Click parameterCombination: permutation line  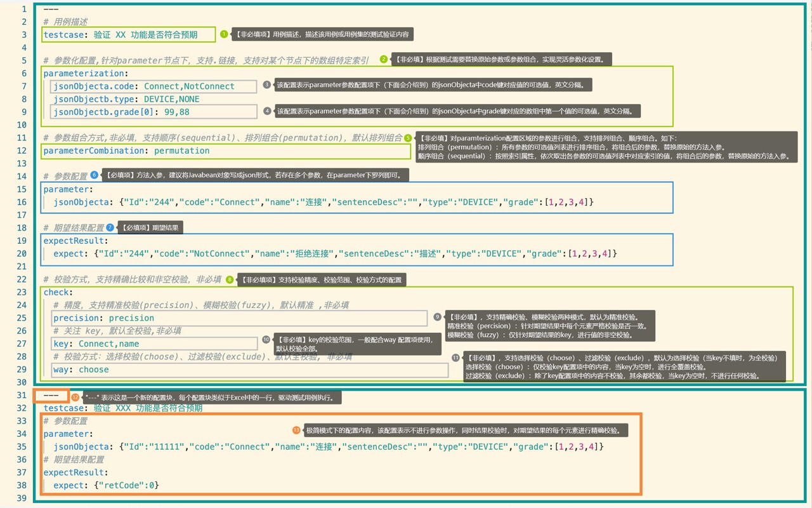pyautogui.click(x=227, y=150)
